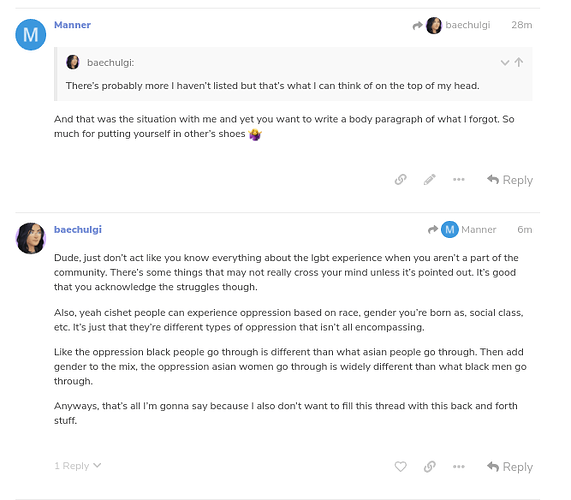This screenshot has width=571, height=500.
Task: Click the 6m timestamp on baechulgi's post
Action: [524, 229]
